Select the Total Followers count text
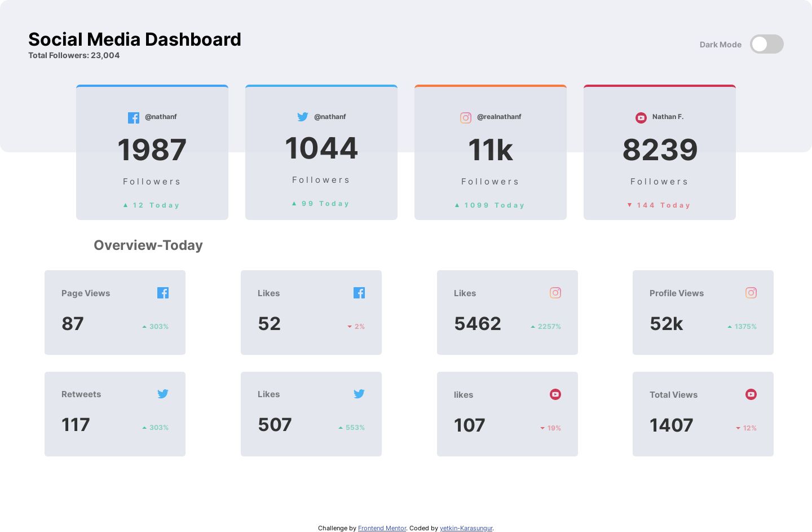Screen dimensions: 812x532 (74, 55)
